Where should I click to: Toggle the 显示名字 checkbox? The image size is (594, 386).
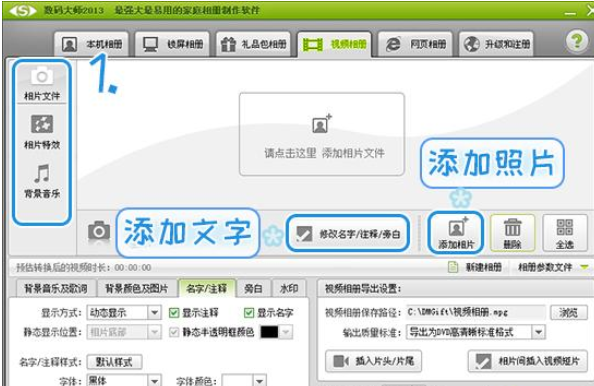point(249,313)
